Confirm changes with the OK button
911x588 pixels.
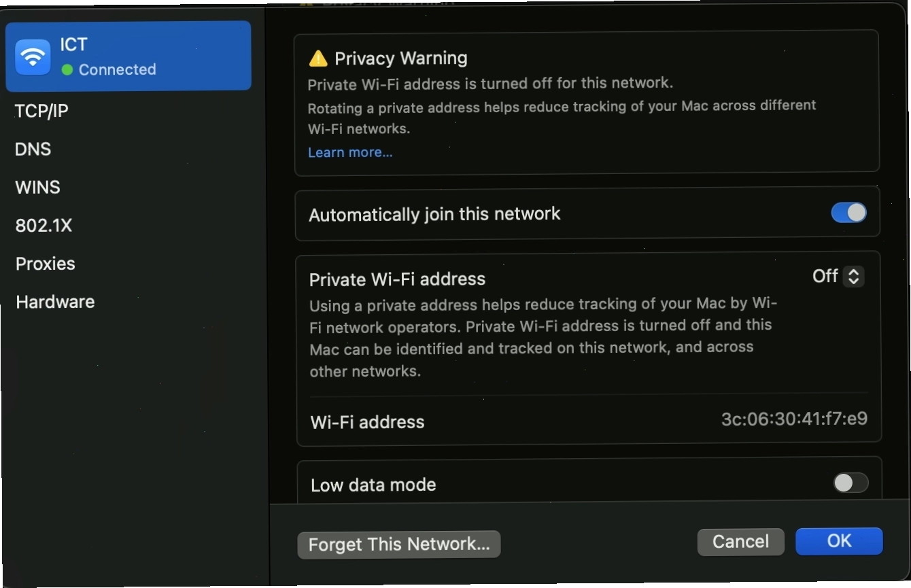pos(839,541)
